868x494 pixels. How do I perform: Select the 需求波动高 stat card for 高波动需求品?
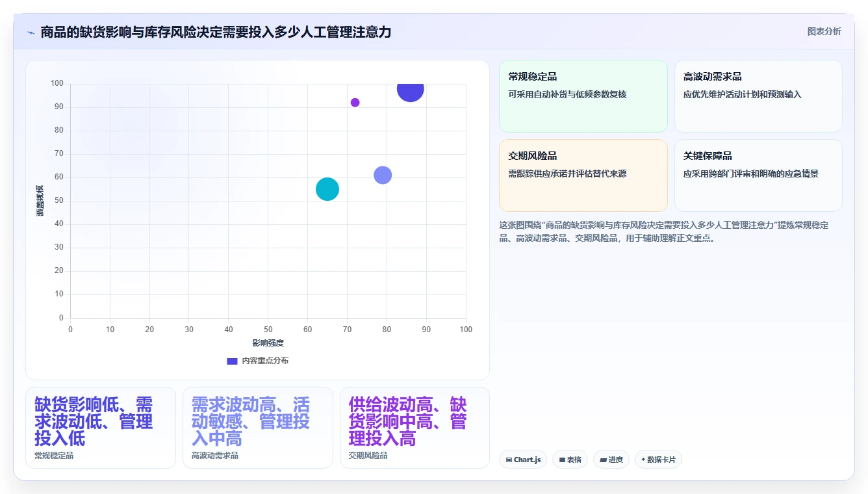pyautogui.click(x=258, y=428)
